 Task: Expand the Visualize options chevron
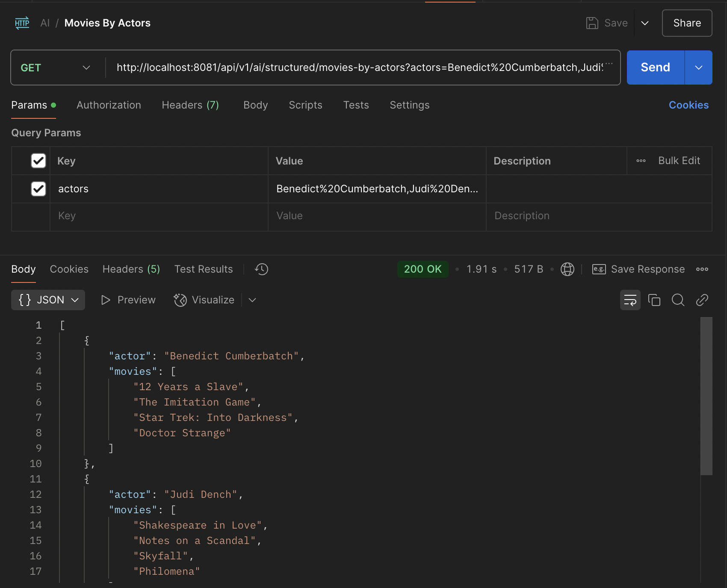(252, 300)
